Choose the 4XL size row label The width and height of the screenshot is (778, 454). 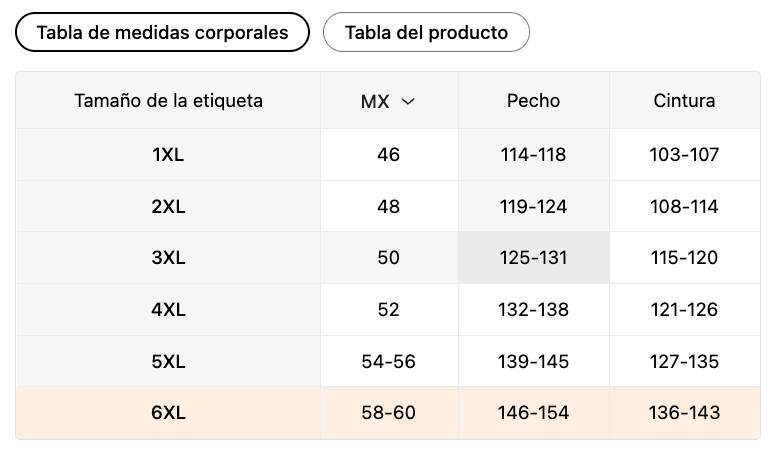click(x=168, y=310)
